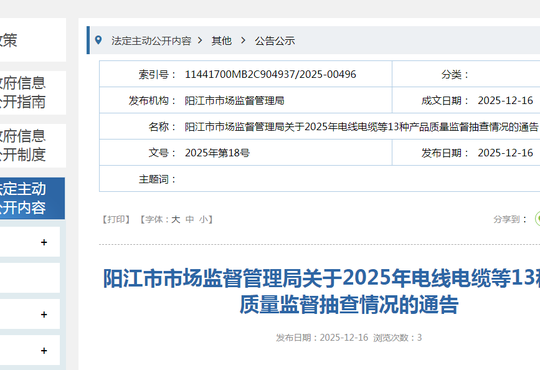The image size is (540, 370).
Task: Click 发布日期 table value 2025-12-16
Action: (x=505, y=153)
